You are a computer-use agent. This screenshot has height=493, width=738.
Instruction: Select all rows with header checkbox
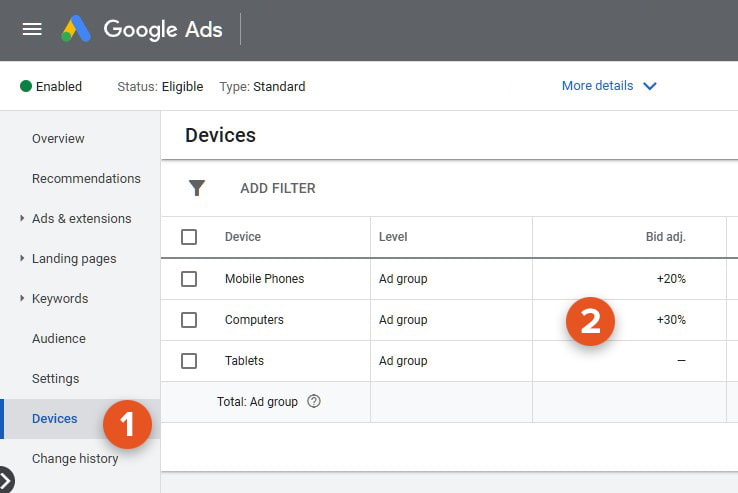click(189, 237)
